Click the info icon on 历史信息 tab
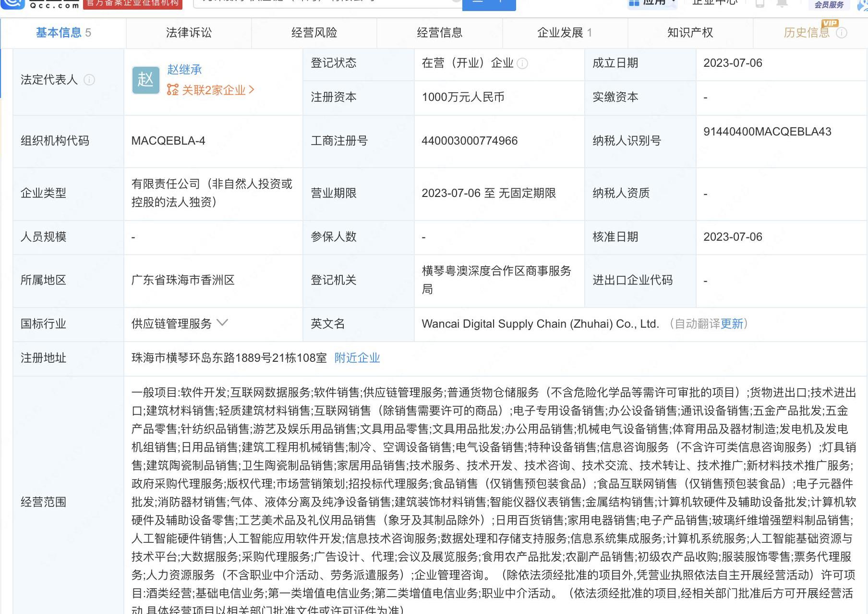Viewport: 868px width, 614px height. point(842,33)
